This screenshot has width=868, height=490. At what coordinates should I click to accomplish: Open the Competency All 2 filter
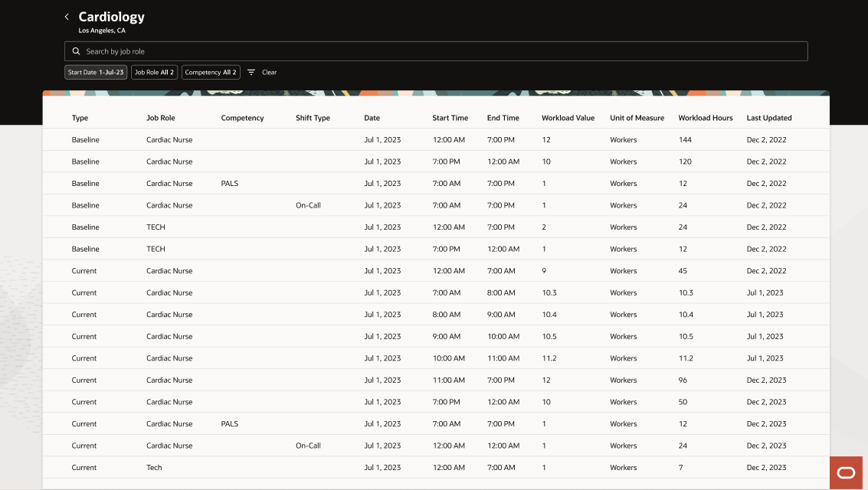pos(211,71)
